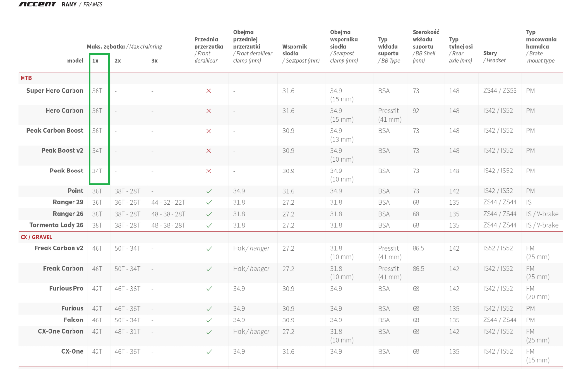The height and width of the screenshot is (369, 588).
Task: Click the "Maks. zębatka / Max chainring" header
Action: click(x=124, y=47)
